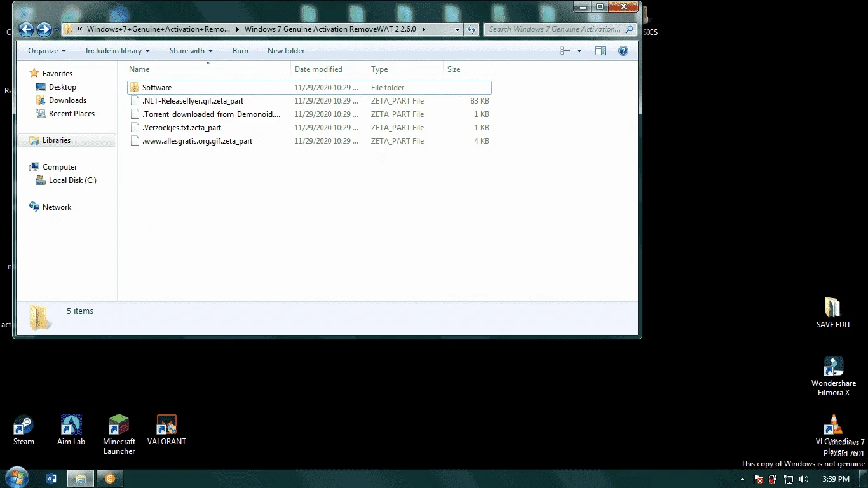The width and height of the screenshot is (868, 488).
Task: Minimize the Explorer window
Action: 583,6
